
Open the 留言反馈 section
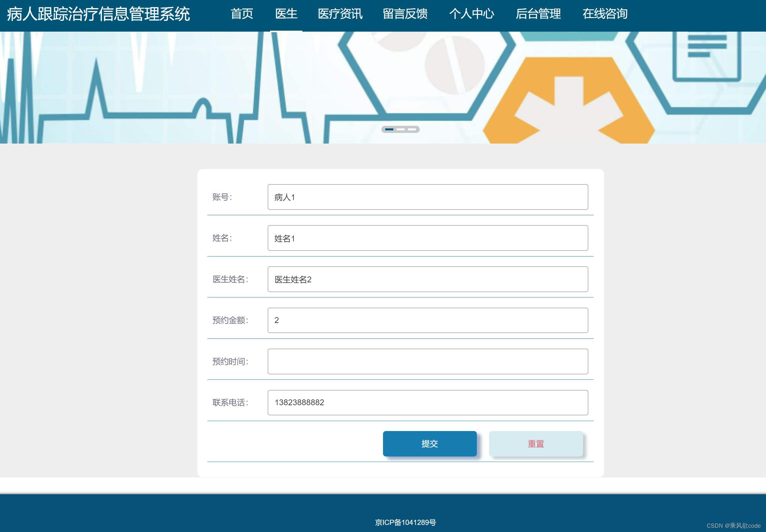pos(405,14)
